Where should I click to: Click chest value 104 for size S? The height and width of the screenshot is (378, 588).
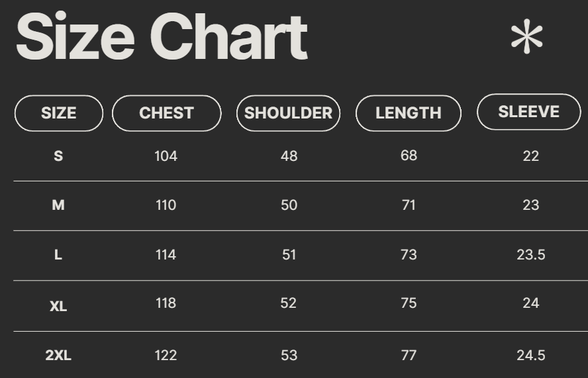pyautogui.click(x=166, y=156)
